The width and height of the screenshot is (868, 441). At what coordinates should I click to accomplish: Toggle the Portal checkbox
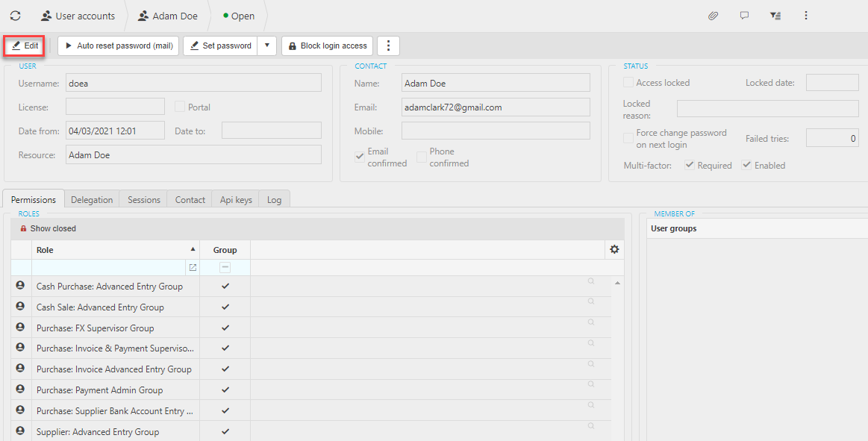click(180, 107)
